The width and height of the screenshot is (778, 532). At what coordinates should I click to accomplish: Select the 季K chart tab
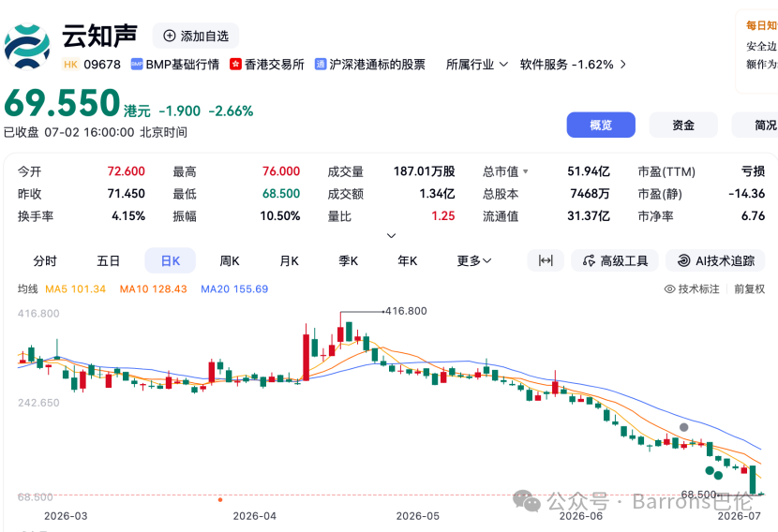click(x=349, y=260)
